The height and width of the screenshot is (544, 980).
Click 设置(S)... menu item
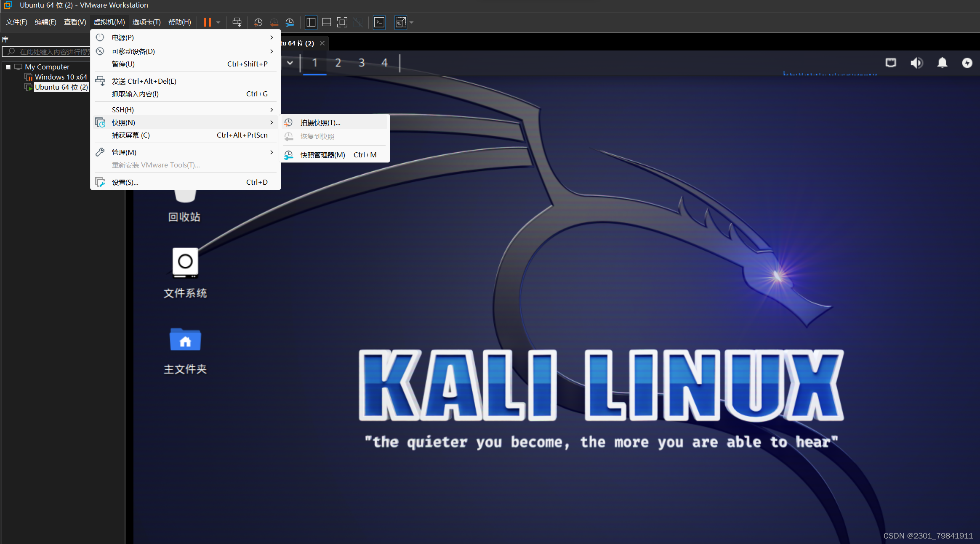pyautogui.click(x=125, y=182)
